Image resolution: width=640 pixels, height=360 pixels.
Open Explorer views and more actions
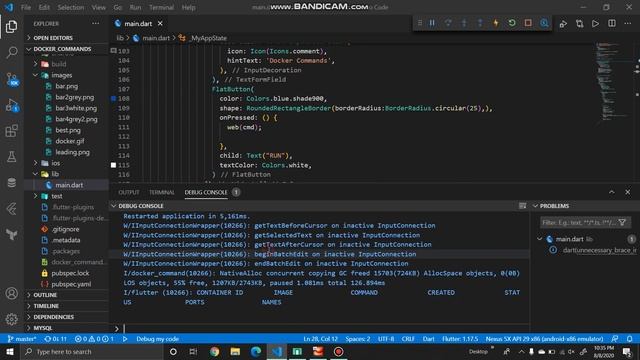click(x=96, y=24)
